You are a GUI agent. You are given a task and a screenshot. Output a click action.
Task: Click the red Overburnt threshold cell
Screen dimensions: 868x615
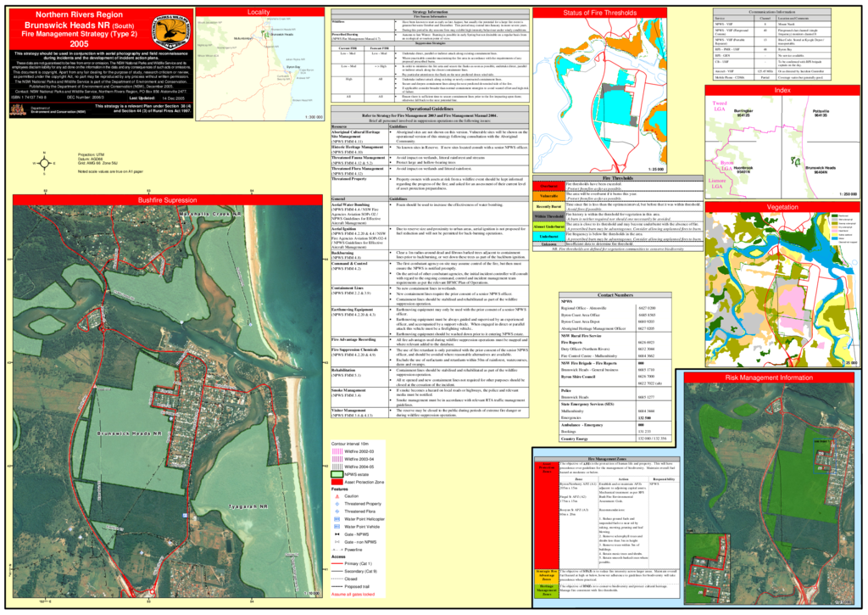548,186
